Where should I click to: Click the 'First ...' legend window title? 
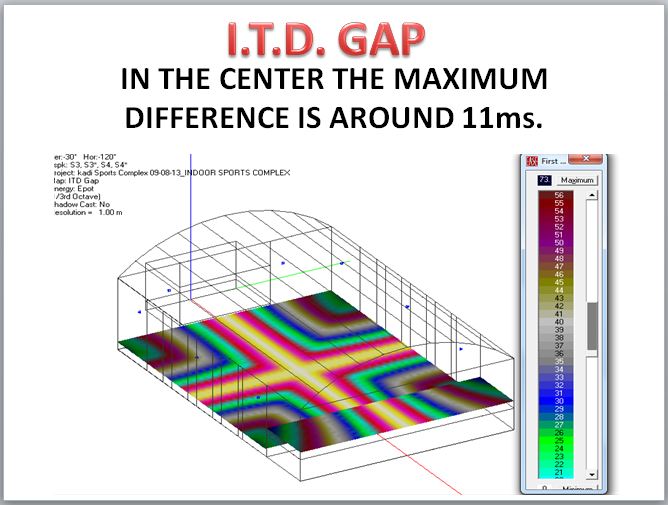point(553,162)
